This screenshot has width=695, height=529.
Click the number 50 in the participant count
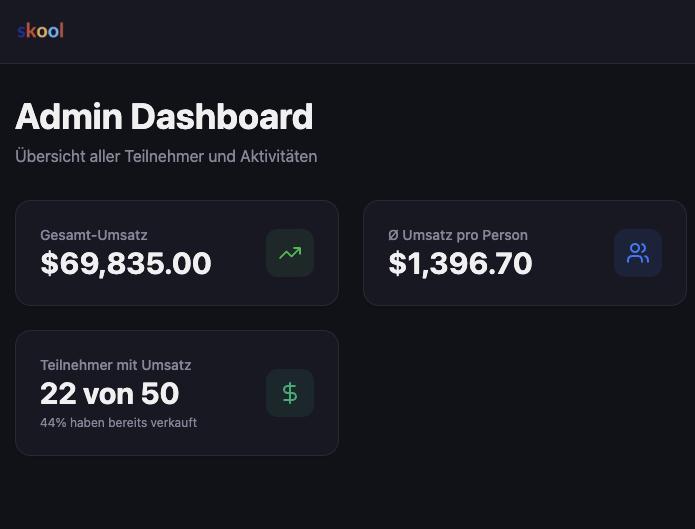click(x=160, y=394)
